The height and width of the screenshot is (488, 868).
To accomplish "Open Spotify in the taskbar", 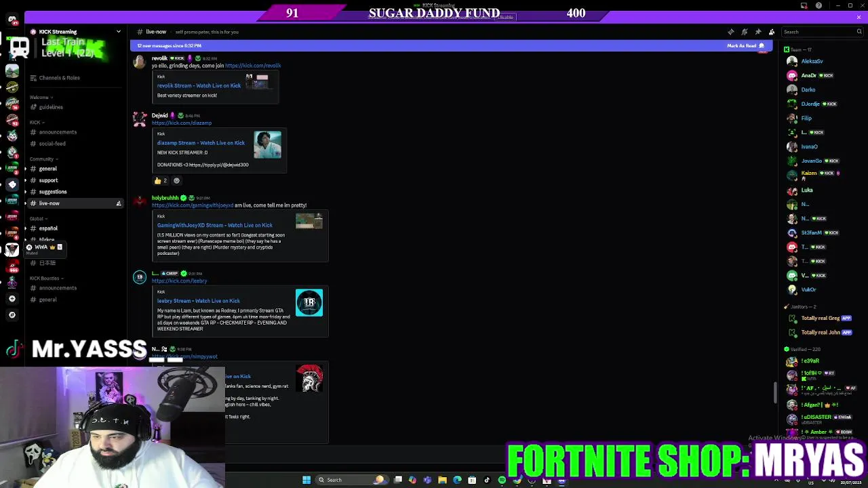I will [502, 480].
